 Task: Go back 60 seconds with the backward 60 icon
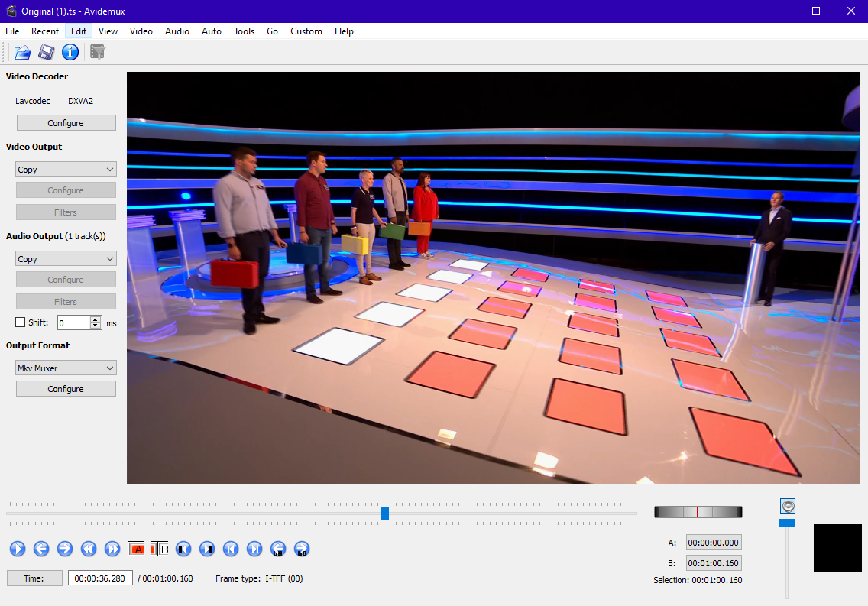pyautogui.click(x=278, y=549)
